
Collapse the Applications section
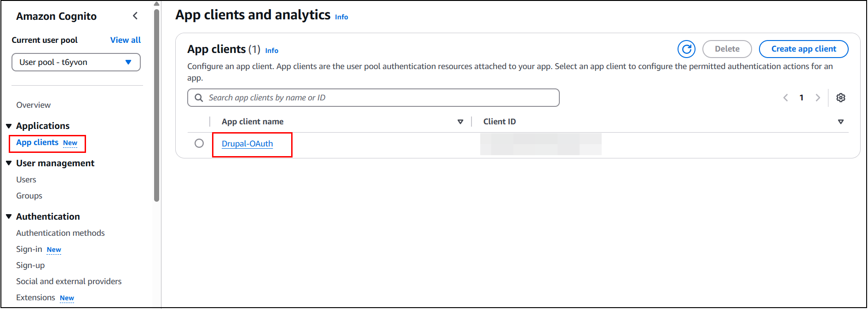point(9,125)
